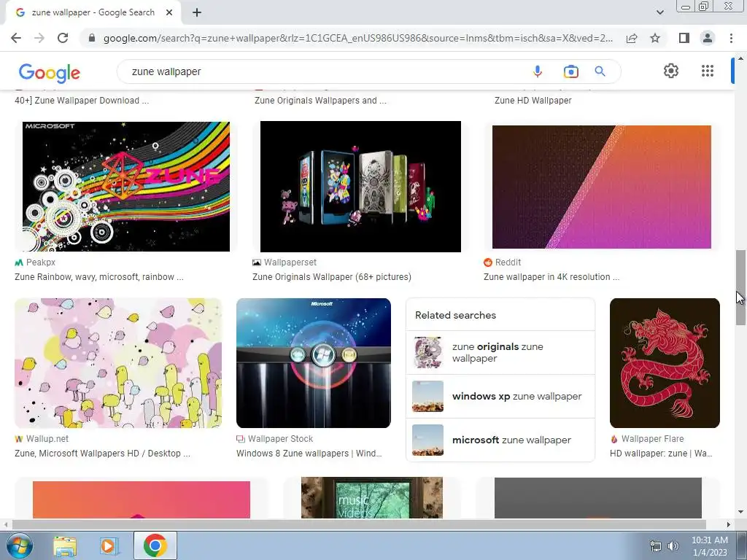The width and height of the screenshot is (747, 560).
Task: Click the Google logo
Action: pyautogui.click(x=49, y=72)
